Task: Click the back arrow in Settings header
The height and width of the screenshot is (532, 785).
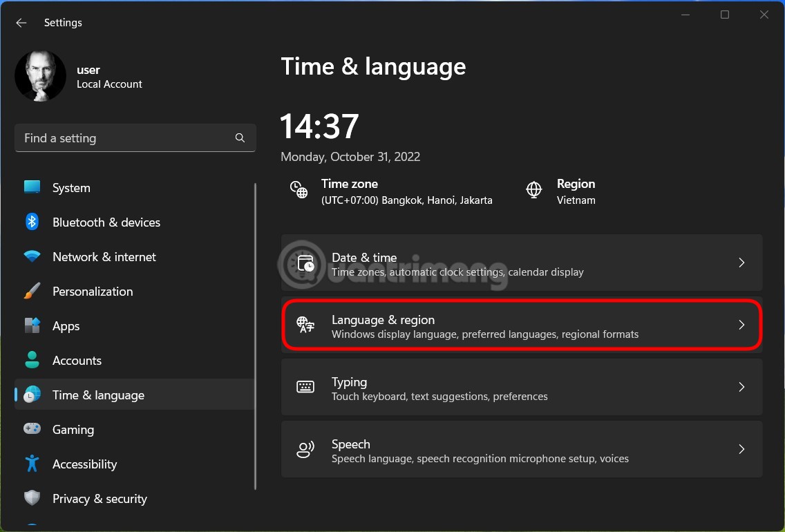Action: click(x=21, y=23)
